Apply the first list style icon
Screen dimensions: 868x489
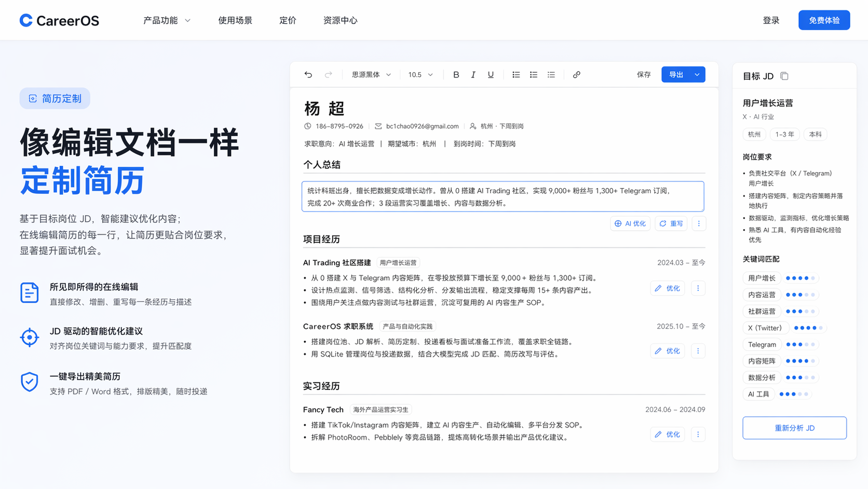pyautogui.click(x=516, y=75)
